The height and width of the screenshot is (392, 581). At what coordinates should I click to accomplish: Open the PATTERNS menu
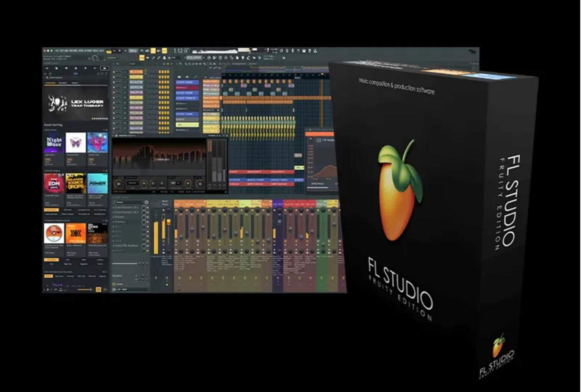point(73,51)
